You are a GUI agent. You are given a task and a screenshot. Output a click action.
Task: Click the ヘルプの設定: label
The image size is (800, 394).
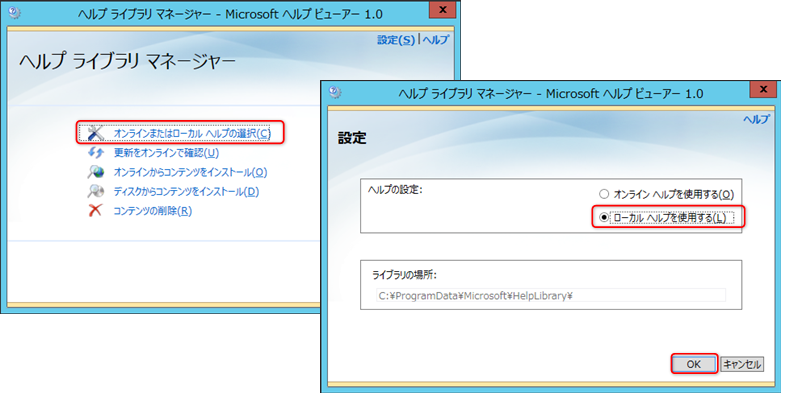pyautogui.click(x=396, y=189)
